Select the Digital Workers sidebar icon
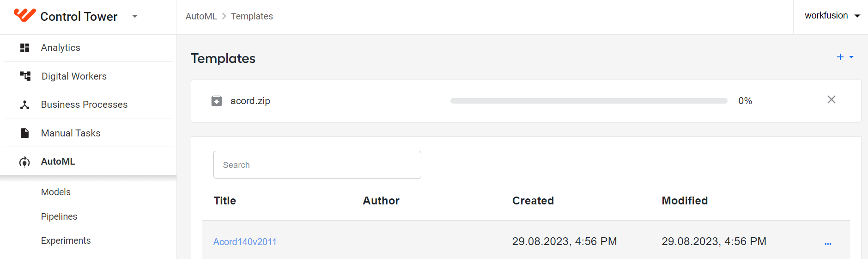Image resolution: width=868 pixels, height=259 pixels. tap(25, 76)
